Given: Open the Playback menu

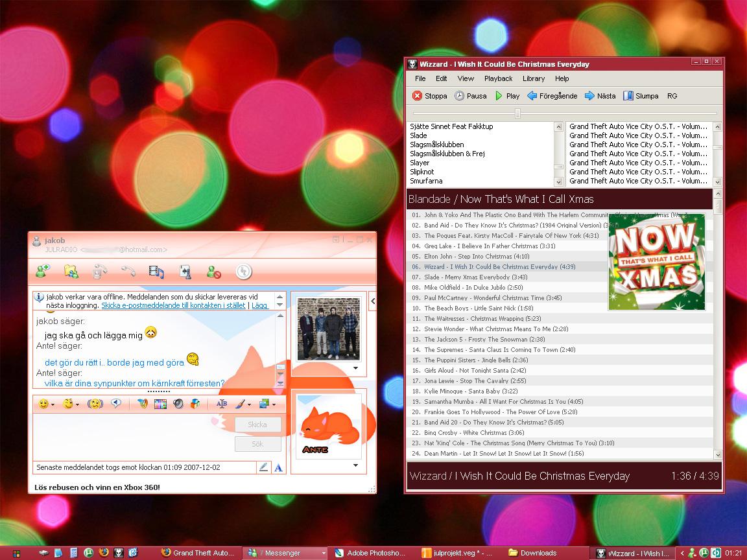Looking at the screenshot, I should 498,78.
